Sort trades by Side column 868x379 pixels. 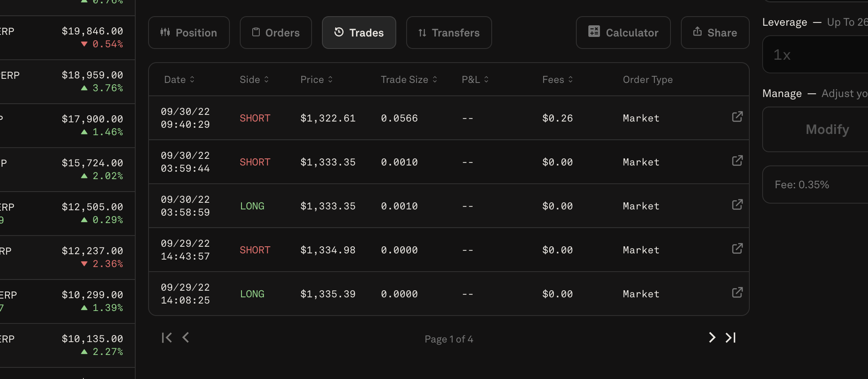pos(254,80)
